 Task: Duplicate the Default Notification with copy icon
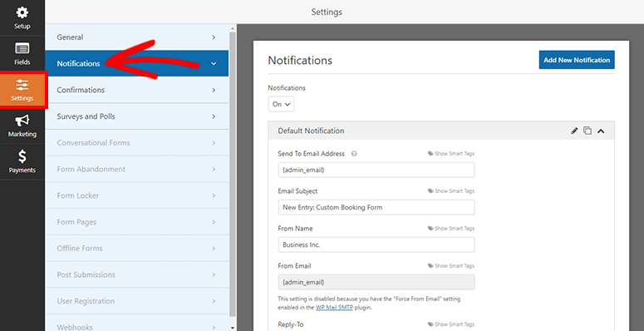point(587,131)
